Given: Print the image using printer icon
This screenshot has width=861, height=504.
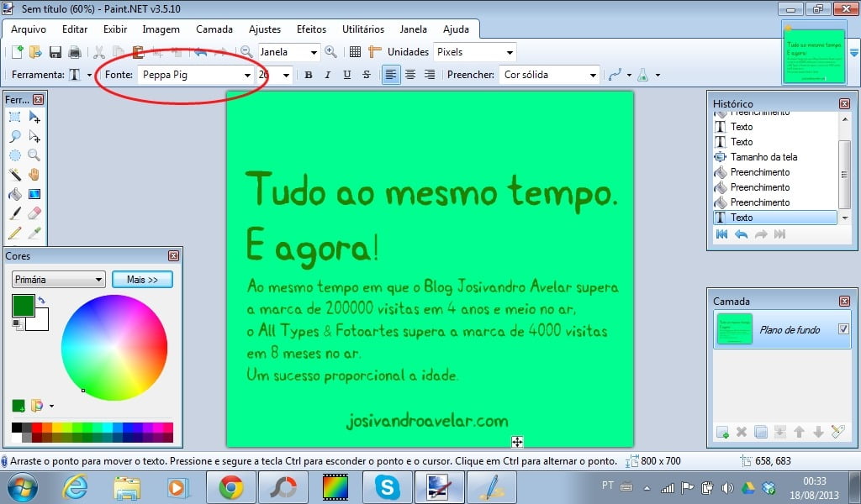Looking at the screenshot, I should 75,52.
